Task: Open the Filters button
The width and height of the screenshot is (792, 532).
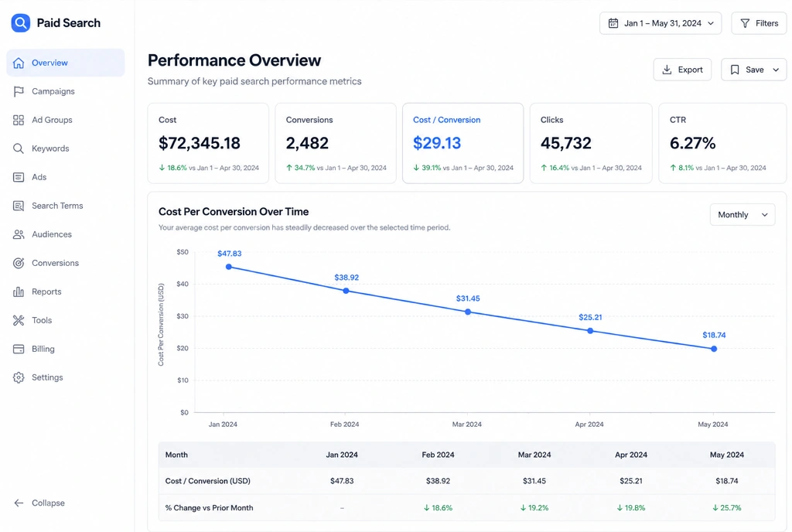Action: (x=760, y=23)
